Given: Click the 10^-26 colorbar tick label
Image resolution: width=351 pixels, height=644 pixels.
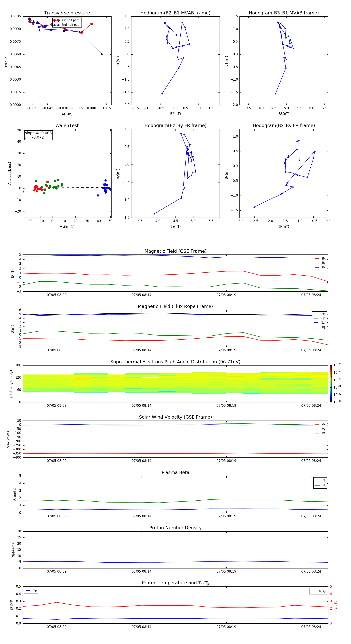Looking at the screenshot, I should click(337, 365).
